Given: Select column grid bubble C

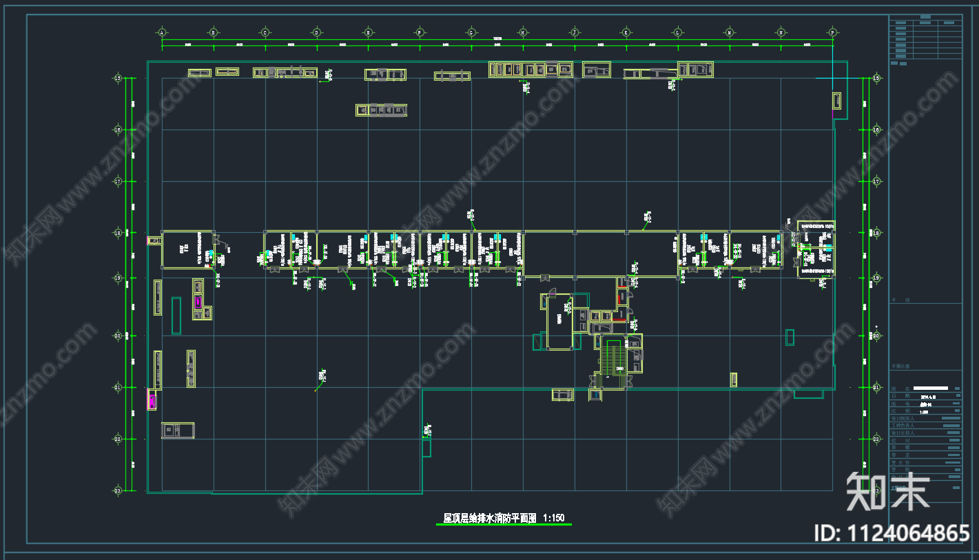Looking at the screenshot, I should [265, 32].
